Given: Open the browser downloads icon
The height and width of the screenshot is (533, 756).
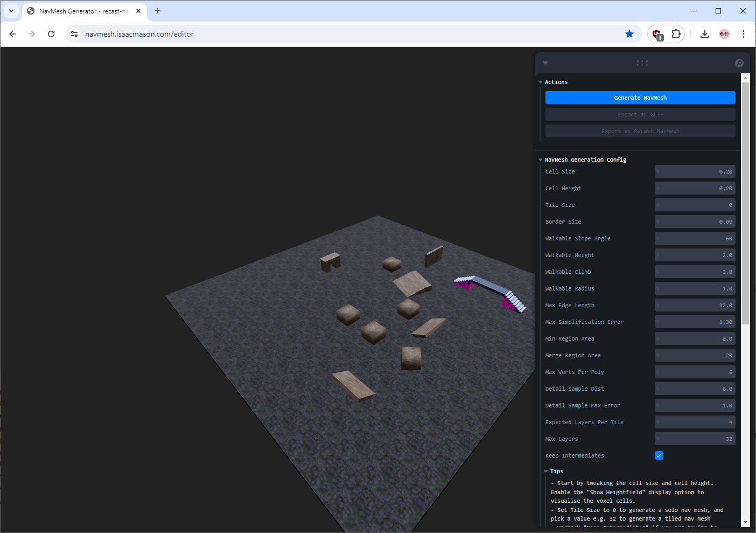Looking at the screenshot, I should point(705,34).
